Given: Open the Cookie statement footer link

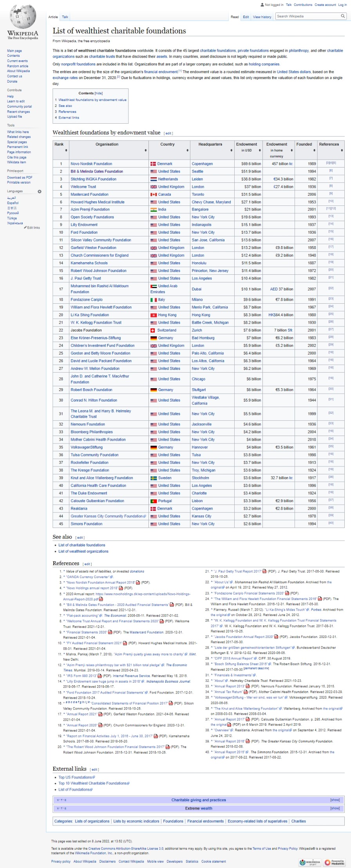Looking at the screenshot, I should (x=213, y=861).
